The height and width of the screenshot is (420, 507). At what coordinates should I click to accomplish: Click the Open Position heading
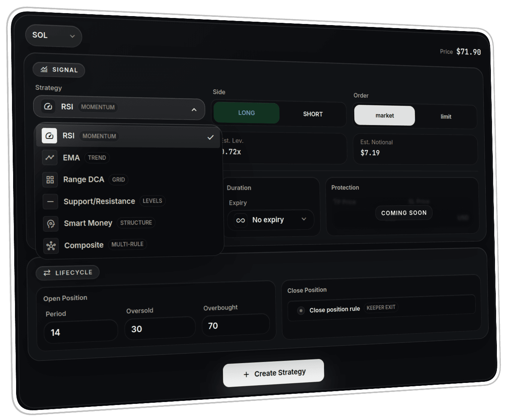click(65, 298)
